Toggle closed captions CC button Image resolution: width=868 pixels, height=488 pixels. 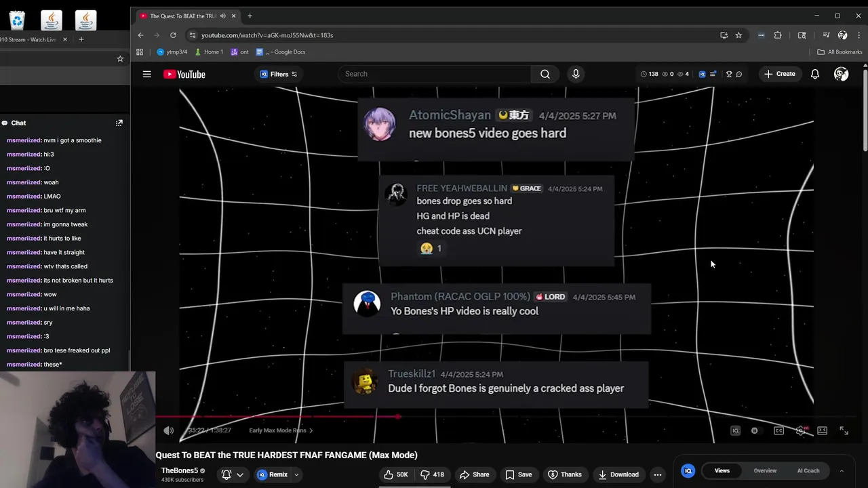click(778, 430)
